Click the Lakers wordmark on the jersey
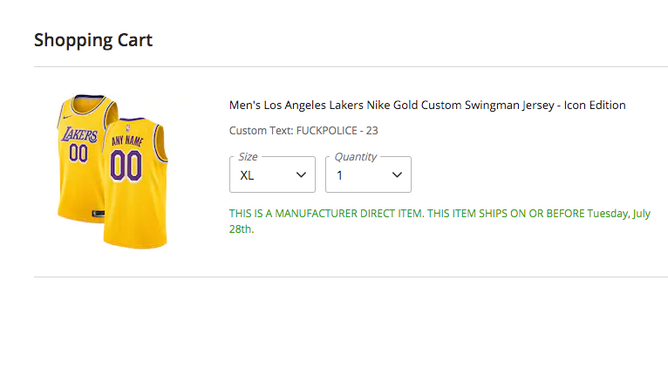Screen dimensions: 668x376 [x=79, y=135]
